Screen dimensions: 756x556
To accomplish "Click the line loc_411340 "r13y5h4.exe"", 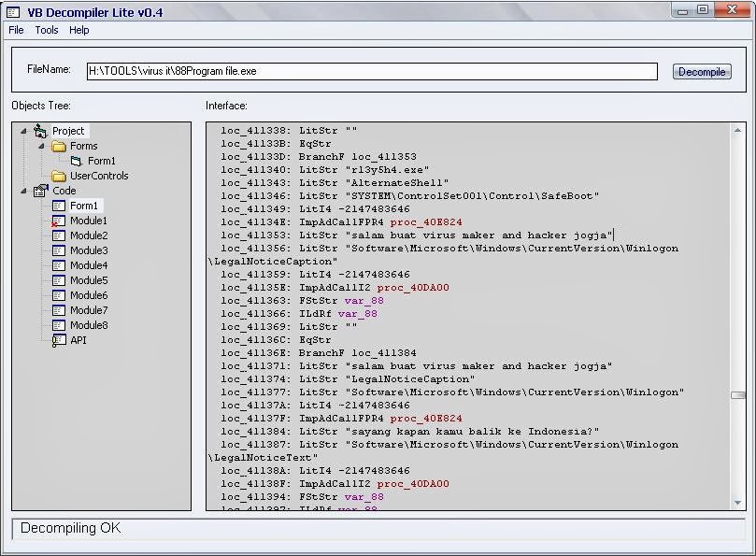I will coord(325,170).
